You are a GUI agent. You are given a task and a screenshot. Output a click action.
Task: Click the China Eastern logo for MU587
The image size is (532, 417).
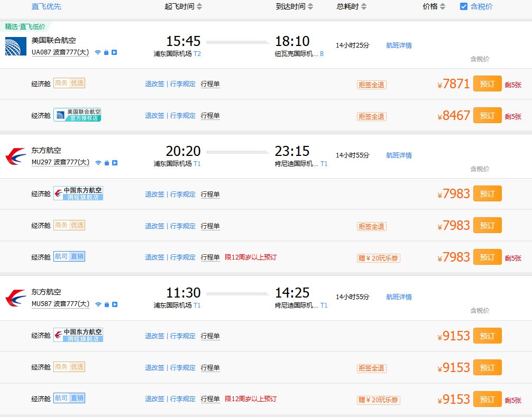pos(16,298)
